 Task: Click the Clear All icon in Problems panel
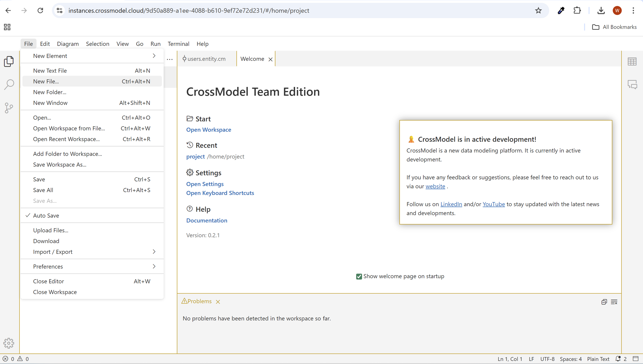[614, 302]
